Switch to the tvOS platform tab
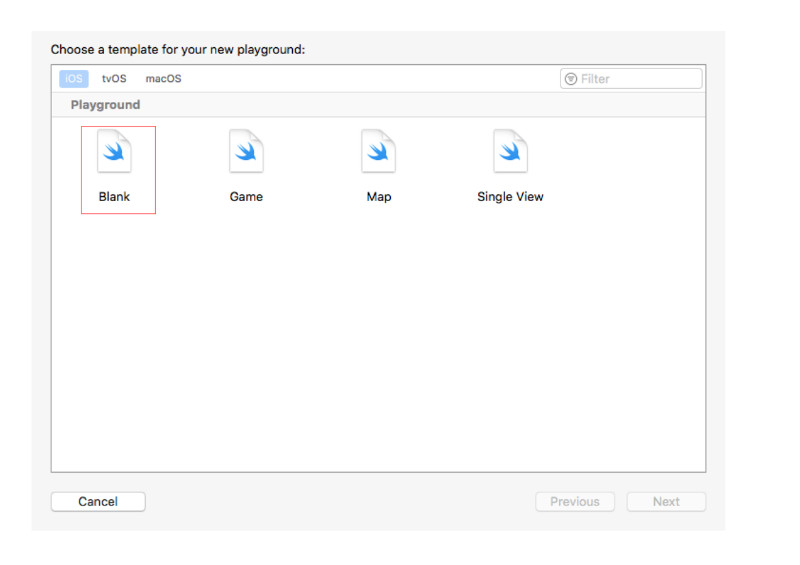This screenshot has height=565, width=800. coord(114,79)
